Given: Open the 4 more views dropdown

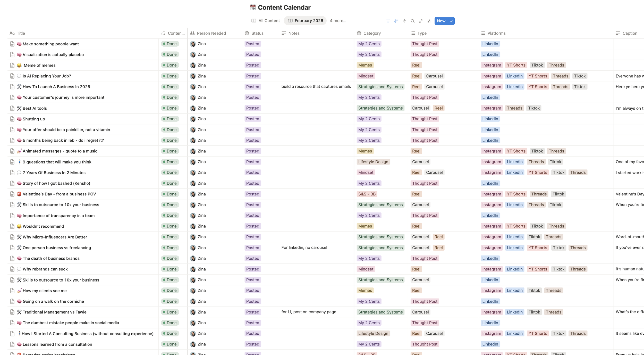Looking at the screenshot, I should pos(338,21).
